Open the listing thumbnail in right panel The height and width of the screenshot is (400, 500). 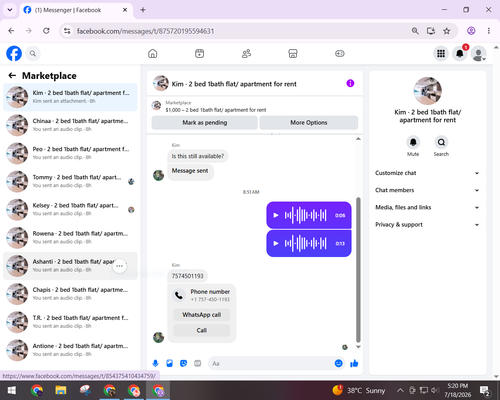428,91
